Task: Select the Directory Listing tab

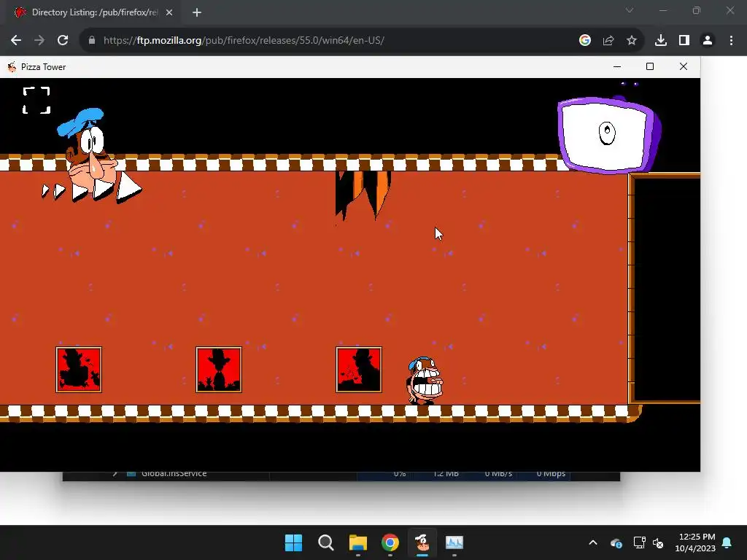Action: point(93,12)
